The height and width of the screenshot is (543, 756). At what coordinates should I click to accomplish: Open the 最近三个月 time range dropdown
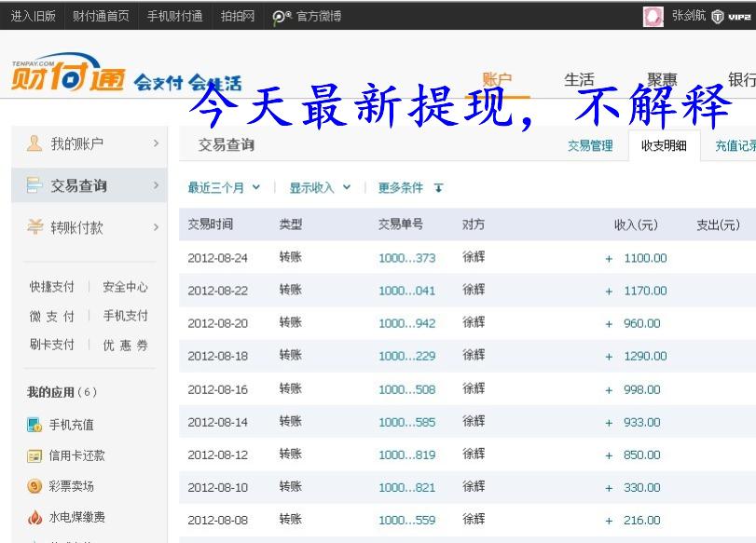click(x=224, y=187)
